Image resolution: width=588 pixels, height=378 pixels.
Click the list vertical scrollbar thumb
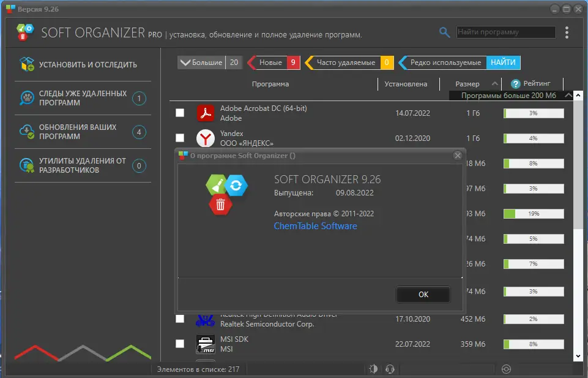[x=578, y=164]
